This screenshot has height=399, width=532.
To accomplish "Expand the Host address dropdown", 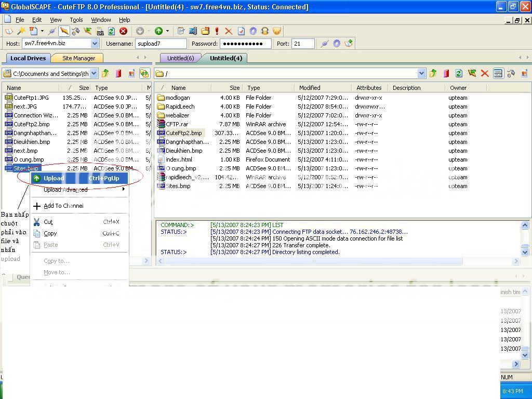I will click(95, 44).
